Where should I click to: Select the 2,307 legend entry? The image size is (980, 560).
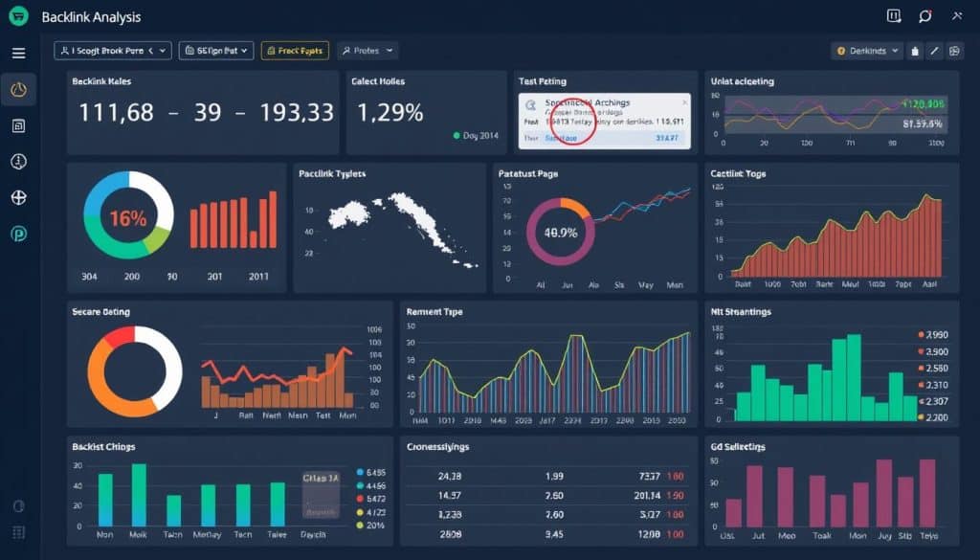click(x=932, y=401)
